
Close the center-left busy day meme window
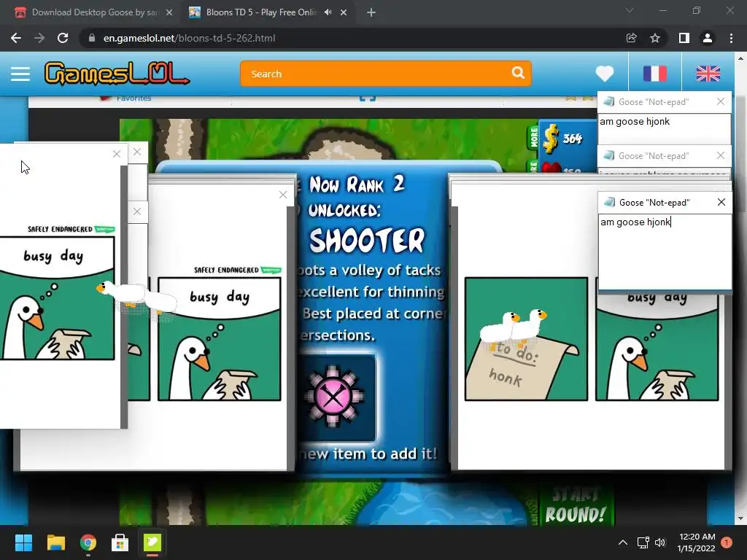tap(283, 194)
